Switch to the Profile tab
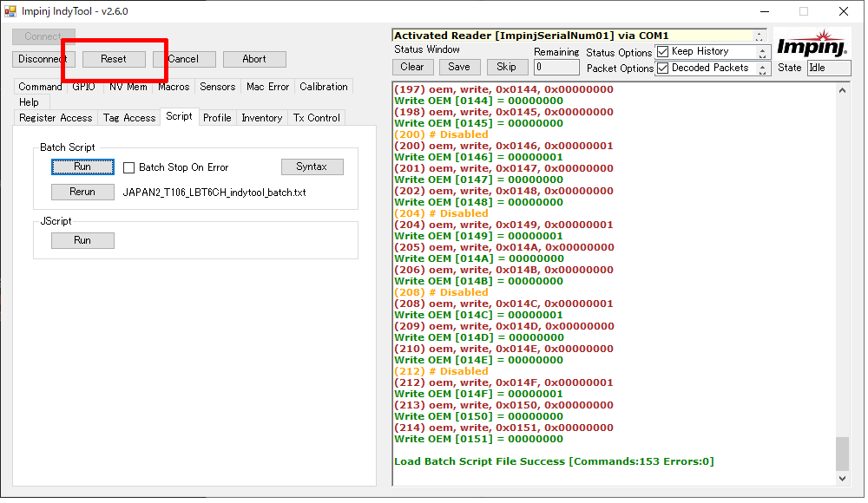Screen dimensions: 868x503 217,118
